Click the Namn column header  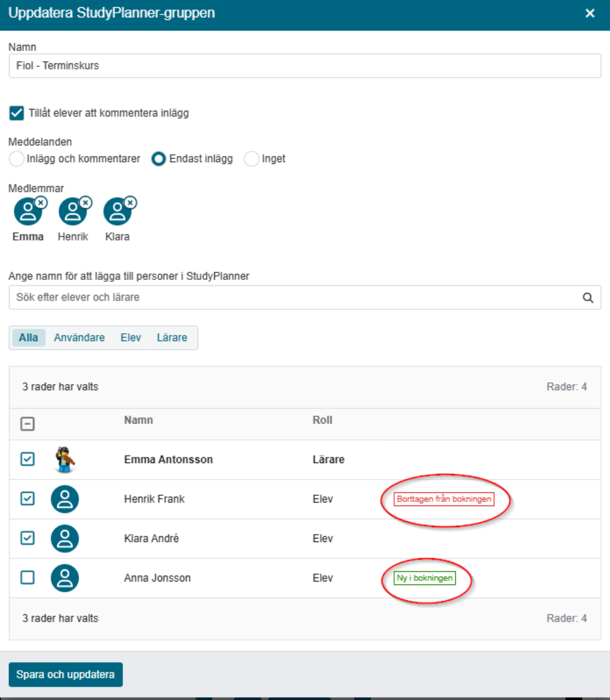(x=138, y=420)
